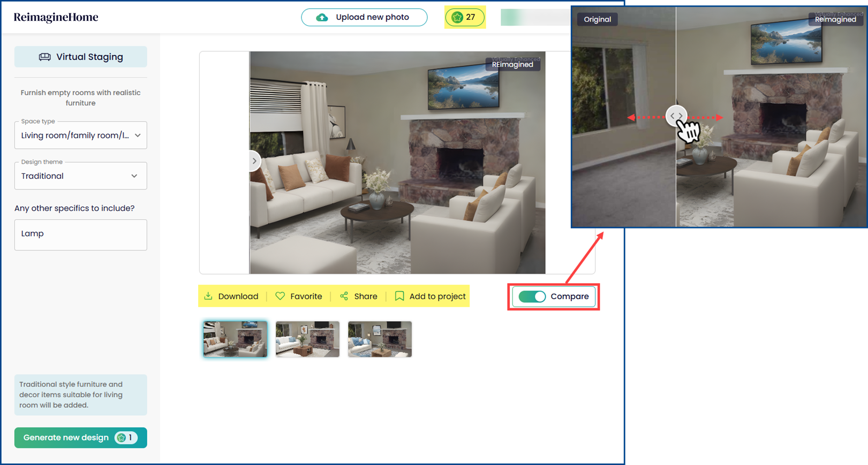Select the third design thumbnail with blue pillows
Viewport: 868px width, 465px height.
[380, 339]
